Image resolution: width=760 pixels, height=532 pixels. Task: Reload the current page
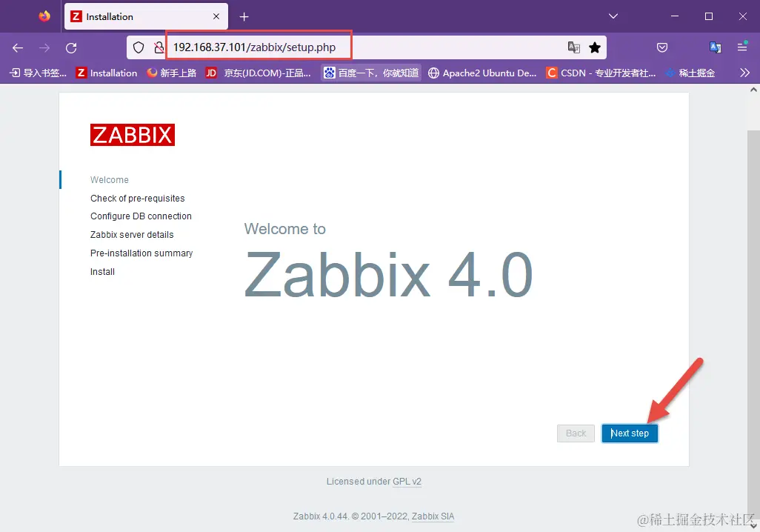click(71, 47)
